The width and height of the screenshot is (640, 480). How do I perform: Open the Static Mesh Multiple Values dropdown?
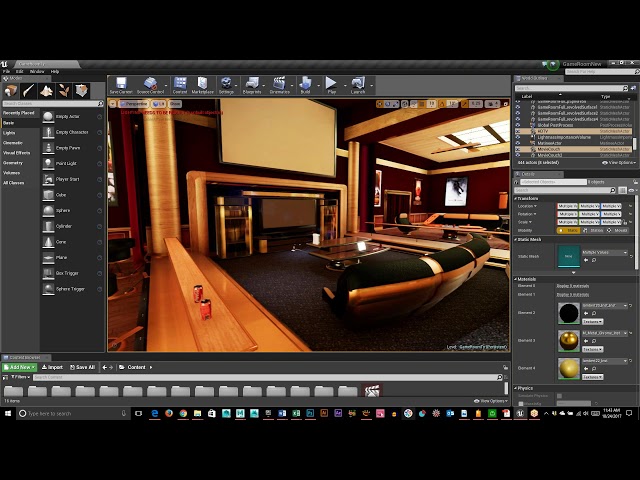(x=604, y=253)
